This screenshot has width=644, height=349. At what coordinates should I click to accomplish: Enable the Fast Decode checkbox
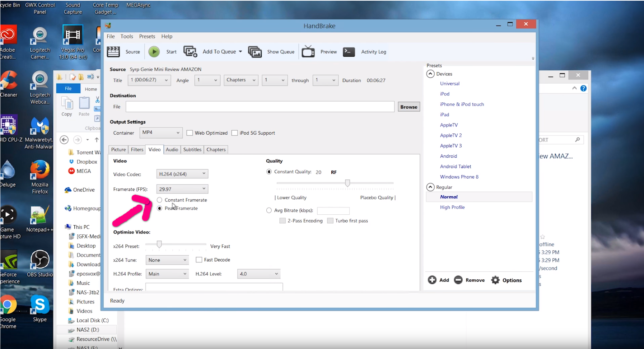tap(199, 260)
